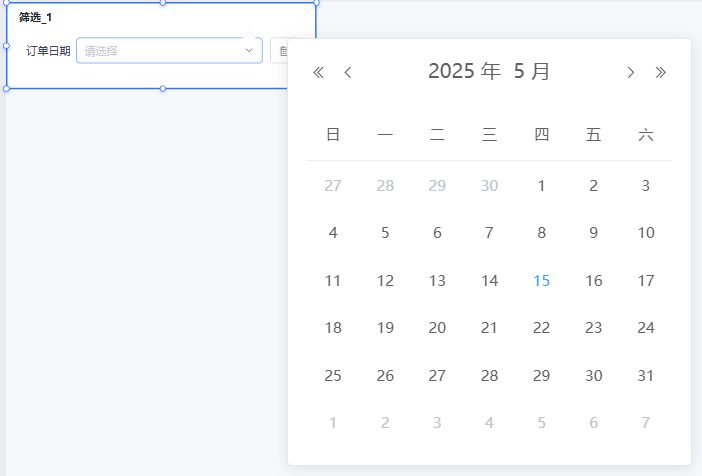Screen dimensions: 702x476
Task: Click the 订单日期 field label
Action: tap(48, 51)
